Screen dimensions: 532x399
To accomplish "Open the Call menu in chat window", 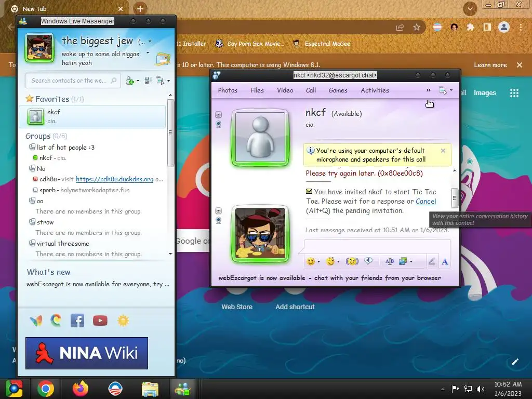I will pos(311,90).
